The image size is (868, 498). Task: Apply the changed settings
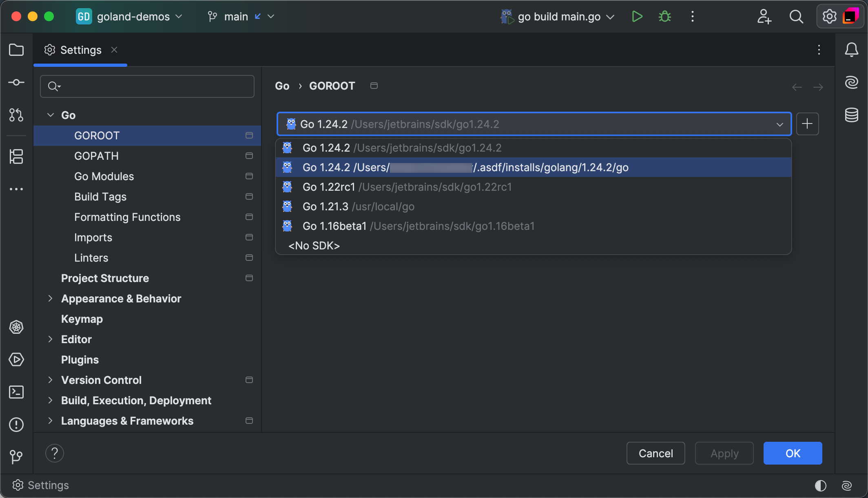[x=724, y=453]
